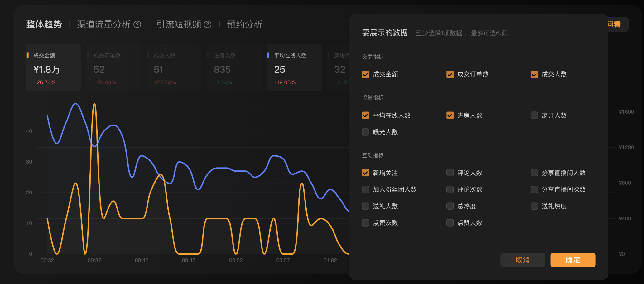Enable the 离开人数 checkbox
644x284 pixels.
pos(534,115)
